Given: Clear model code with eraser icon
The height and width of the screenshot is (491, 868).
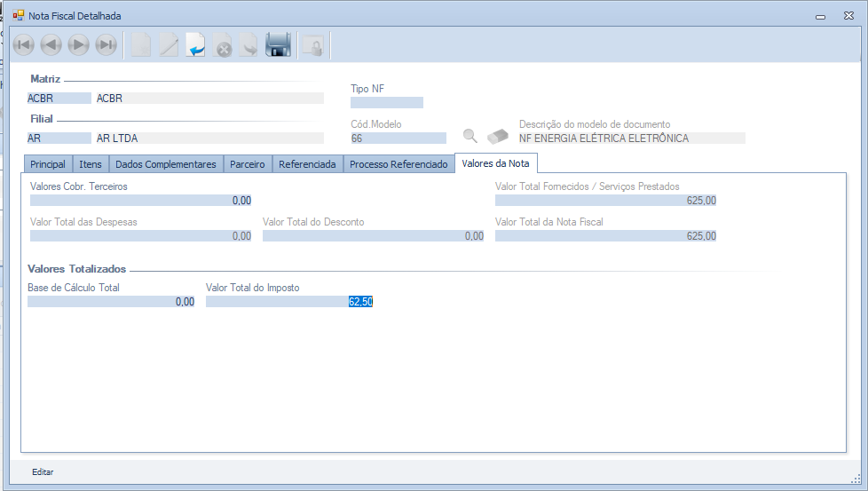Looking at the screenshot, I should pos(498,136).
